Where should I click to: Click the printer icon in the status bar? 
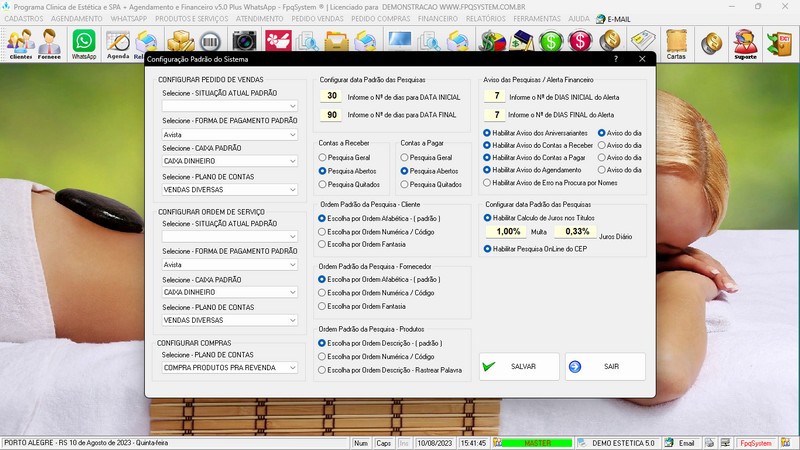coord(709,443)
